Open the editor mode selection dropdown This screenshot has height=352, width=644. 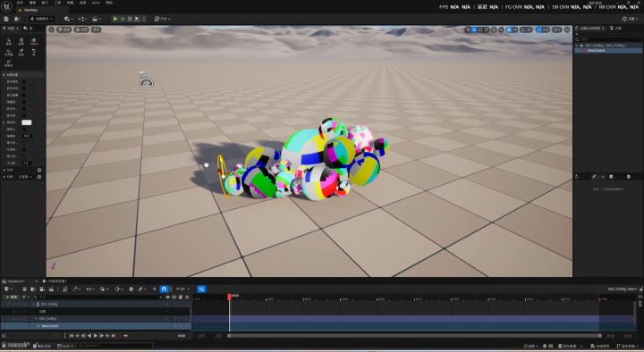(x=41, y=19)
